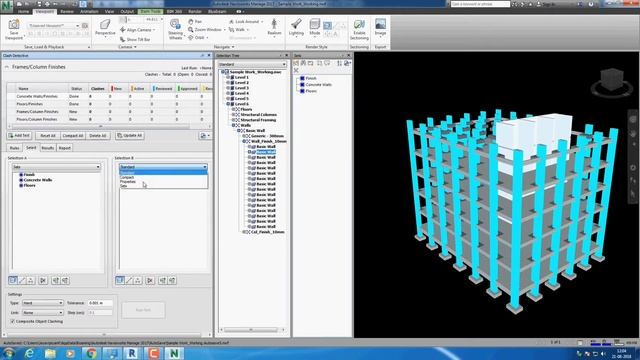Click the Image export icon
The height and width of the screenshot is (360, 640).
tap(380, 27)
